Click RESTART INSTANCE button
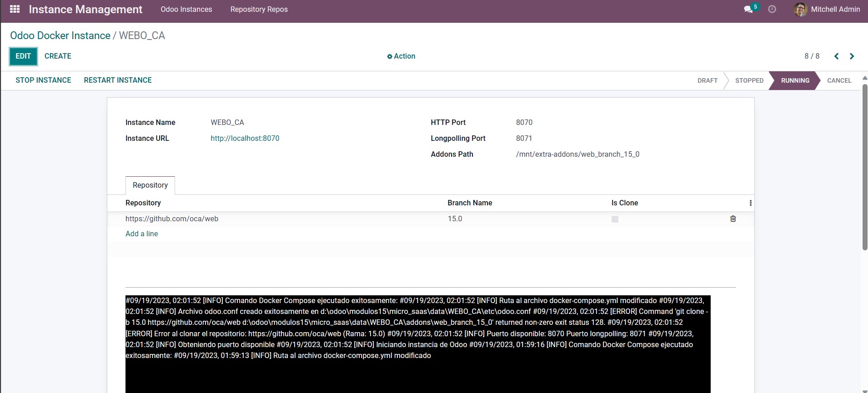 point(118,80)
